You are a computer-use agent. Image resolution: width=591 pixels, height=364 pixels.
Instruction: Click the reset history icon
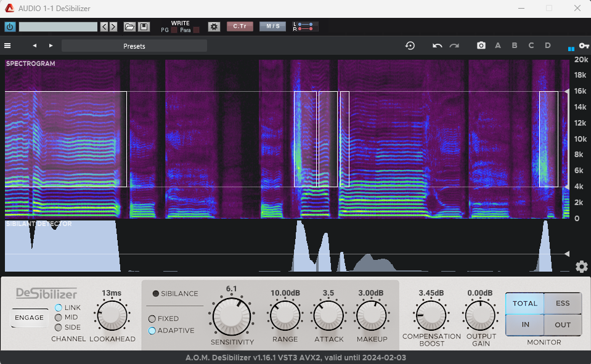pos(410,46)
